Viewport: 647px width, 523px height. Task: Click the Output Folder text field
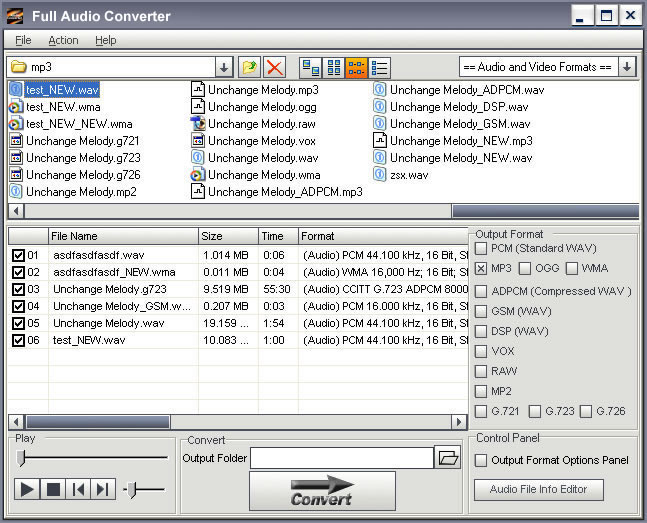tap(342, 458)
